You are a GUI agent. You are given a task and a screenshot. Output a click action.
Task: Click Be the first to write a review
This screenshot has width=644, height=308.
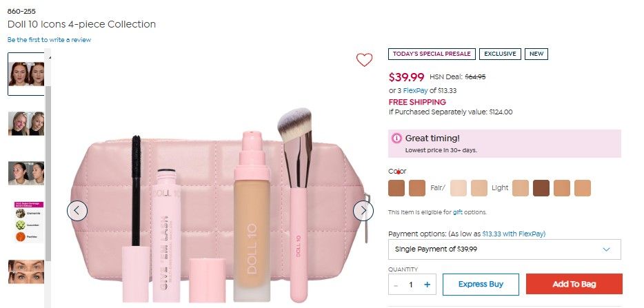[x=49, y=40]
